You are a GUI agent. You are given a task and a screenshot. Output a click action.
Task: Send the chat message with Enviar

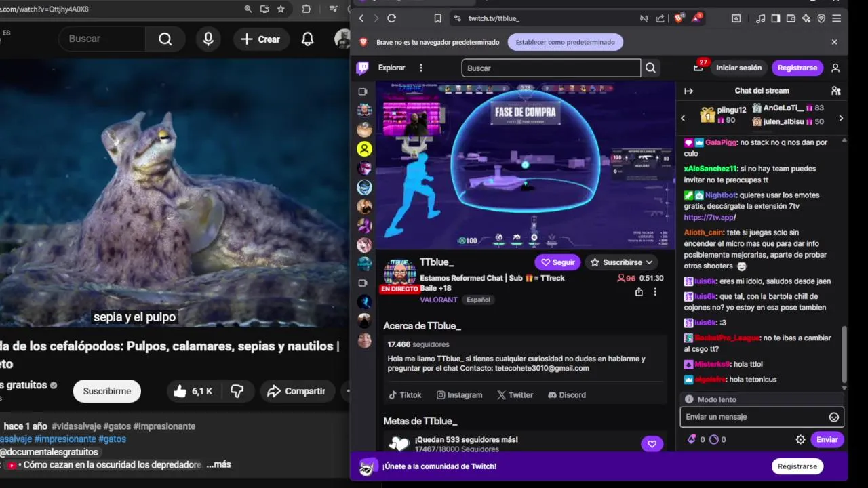point(827,440)
